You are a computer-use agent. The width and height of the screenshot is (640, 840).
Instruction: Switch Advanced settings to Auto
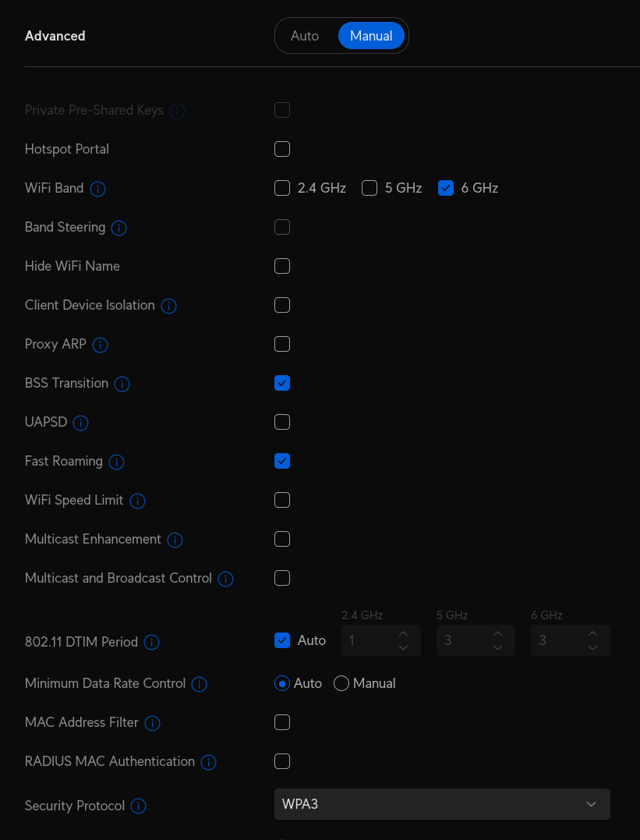(305, 35)
